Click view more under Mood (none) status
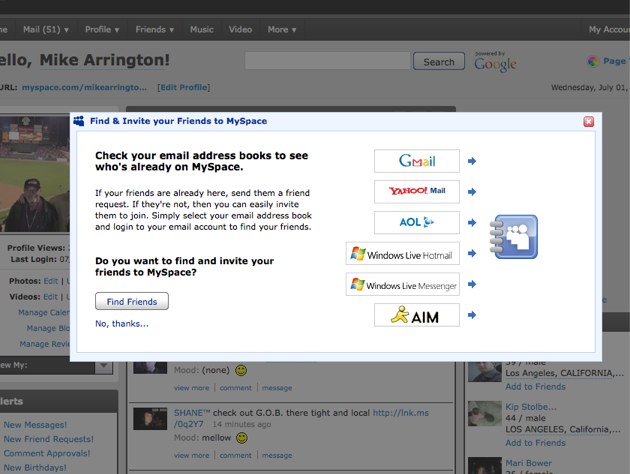The image size is (630, 474). pyautogui.click(x=191, y=388)
